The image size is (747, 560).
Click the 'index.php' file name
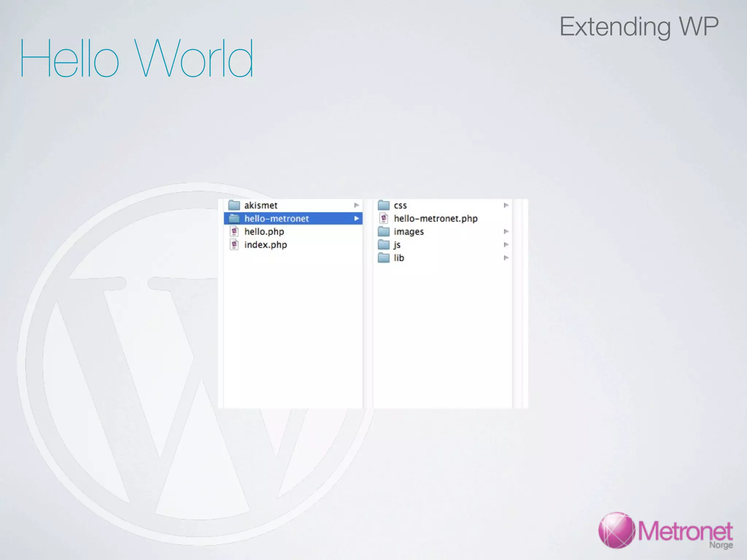click(x=266, y=245)
